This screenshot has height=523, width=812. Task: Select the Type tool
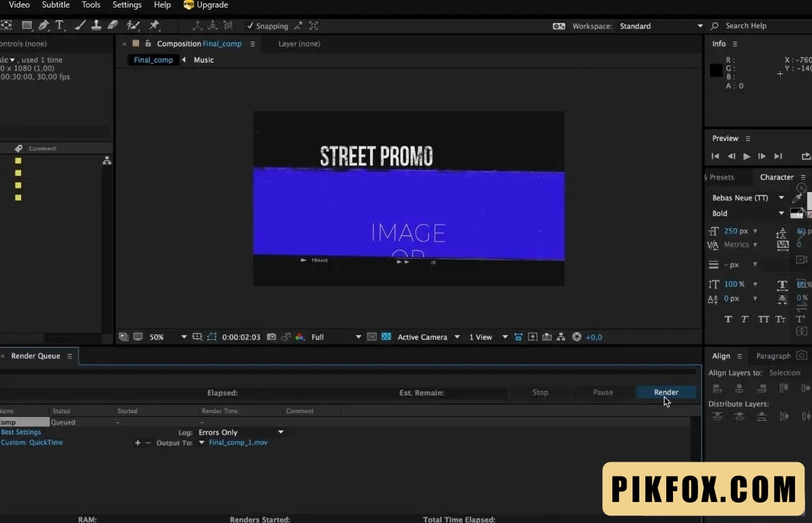tap(59, 25)
